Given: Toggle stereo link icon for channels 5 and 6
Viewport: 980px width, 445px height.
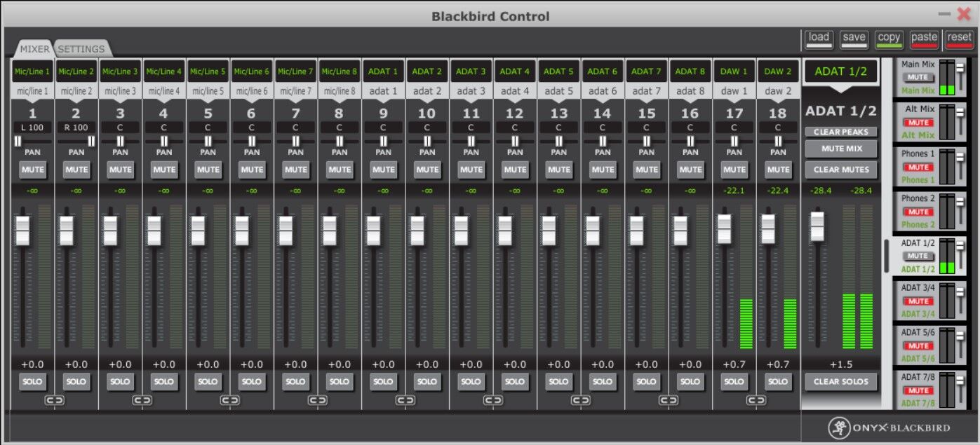Looking at the screenshot, I should point(230,400).
